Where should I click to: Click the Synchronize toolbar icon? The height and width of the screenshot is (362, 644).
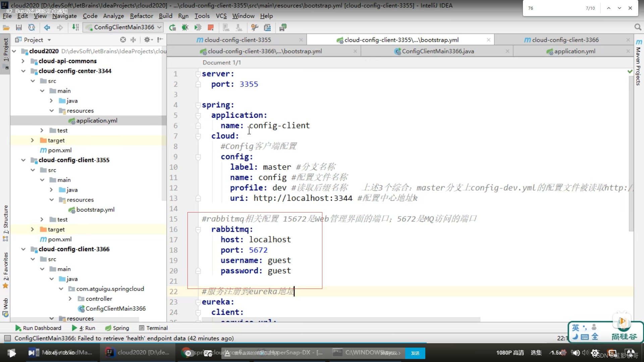click(x=32, y=27)
